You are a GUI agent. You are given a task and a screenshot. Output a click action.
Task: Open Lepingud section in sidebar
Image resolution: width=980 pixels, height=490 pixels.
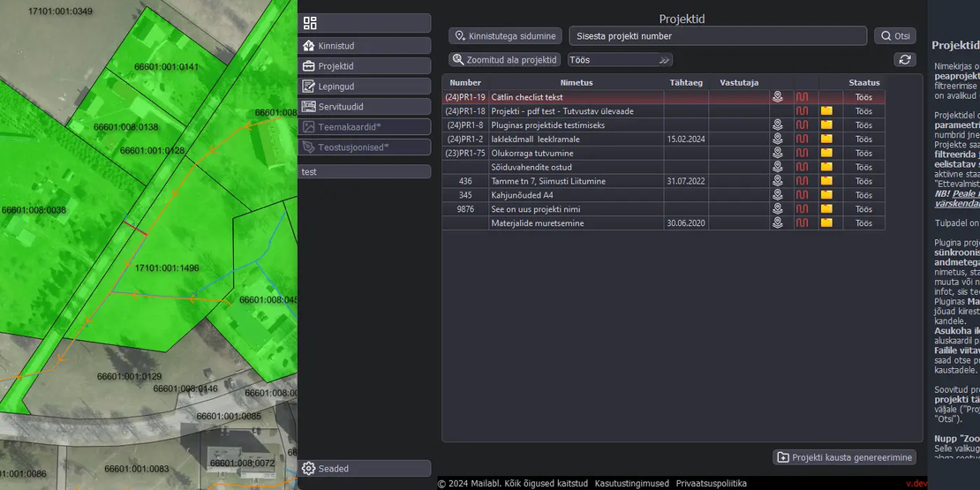[x=365, y=87]
